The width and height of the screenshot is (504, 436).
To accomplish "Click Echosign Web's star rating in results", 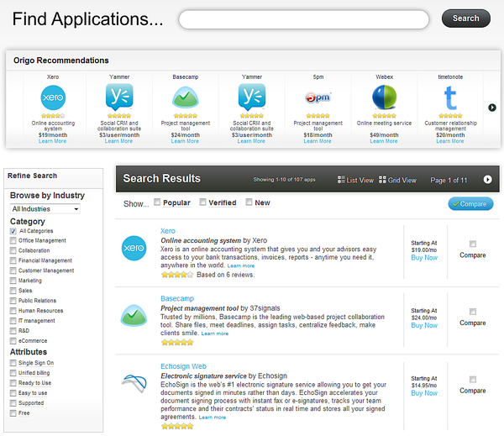I will coord(177,427).
